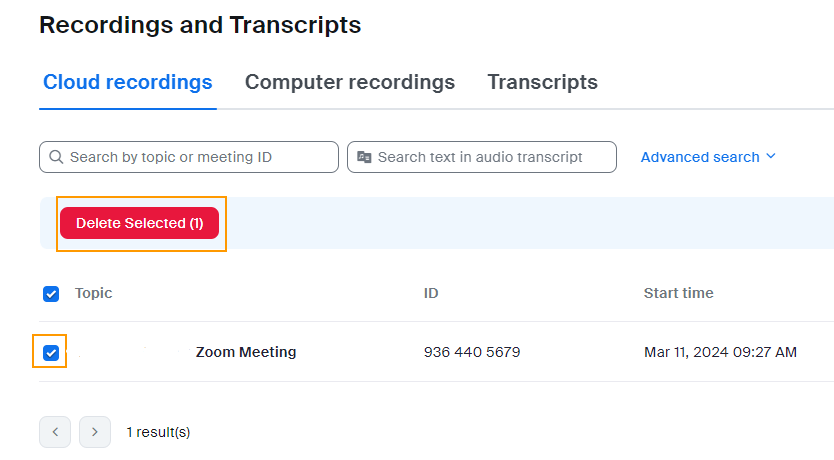Click the Mar 11, 2024 09:27 AM start time

click(720, 352)
